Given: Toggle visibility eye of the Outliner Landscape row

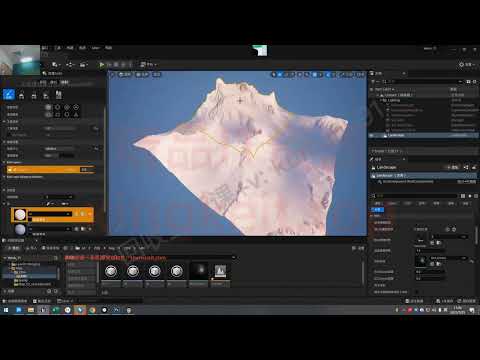Looking at the screenshot, I should [x=372, y=135].
